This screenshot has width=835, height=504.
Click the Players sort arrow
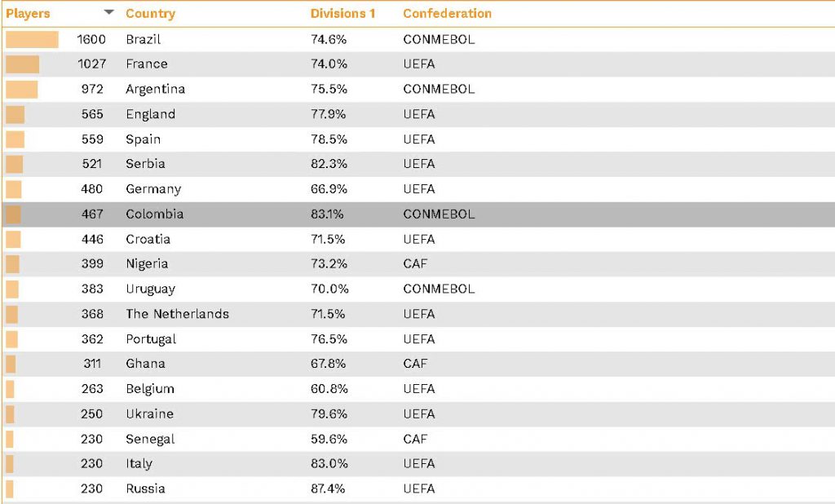point(109,13)
